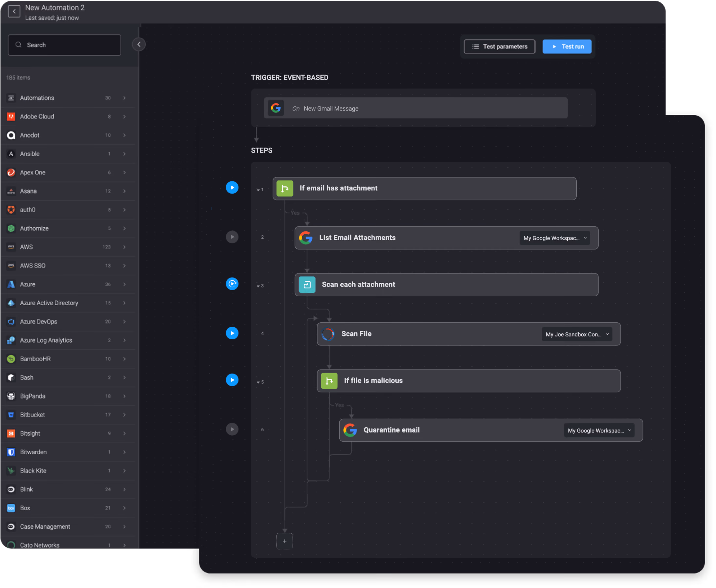Image resolution: width=716 pixels, height=588 pixels.
Task: Click the Google icon on List Email Attachments
Action: (x=306, y=238)
